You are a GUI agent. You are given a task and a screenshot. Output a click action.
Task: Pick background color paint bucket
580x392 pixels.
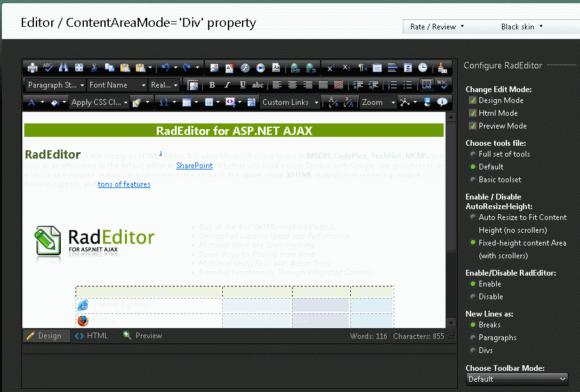[55, 102]
